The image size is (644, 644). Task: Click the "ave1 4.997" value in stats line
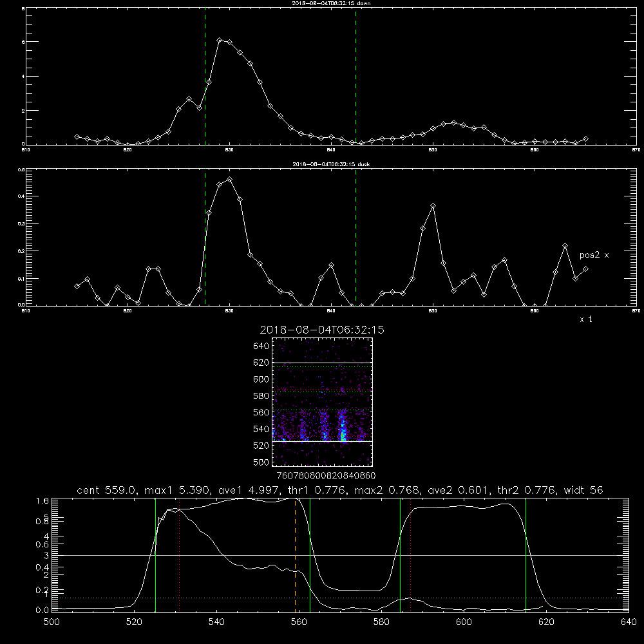[x=249, y=490]
